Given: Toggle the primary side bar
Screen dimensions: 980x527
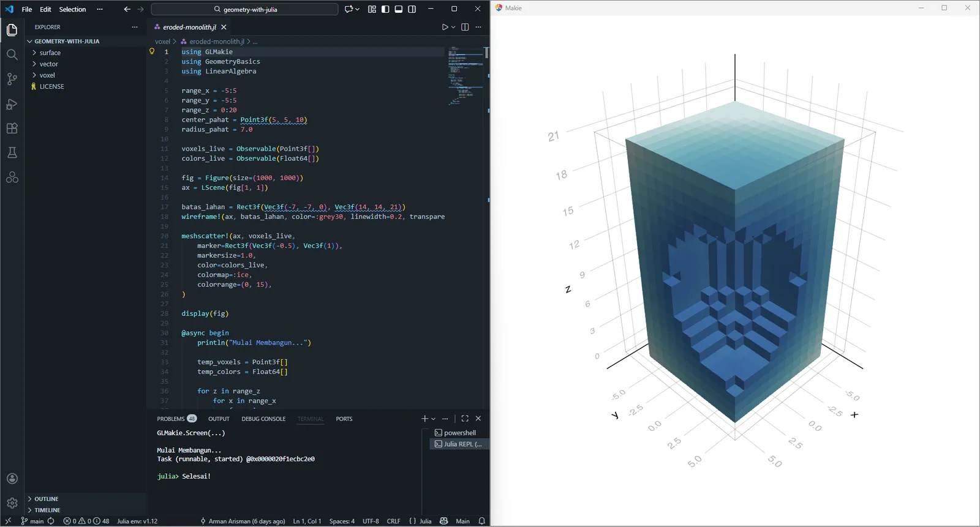Looking at the screenshot, I should [x=385, y=9].
